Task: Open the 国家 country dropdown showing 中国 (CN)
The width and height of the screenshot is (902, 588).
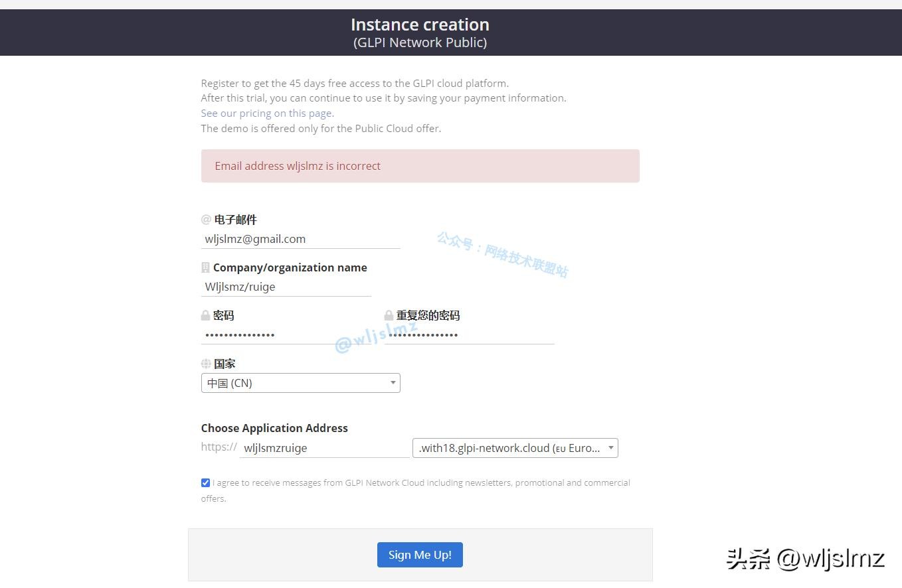Action: click(300, 383)
